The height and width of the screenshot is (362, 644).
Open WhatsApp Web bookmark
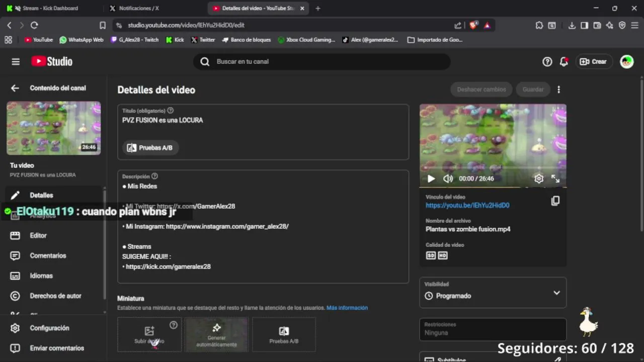pos(82,40)
